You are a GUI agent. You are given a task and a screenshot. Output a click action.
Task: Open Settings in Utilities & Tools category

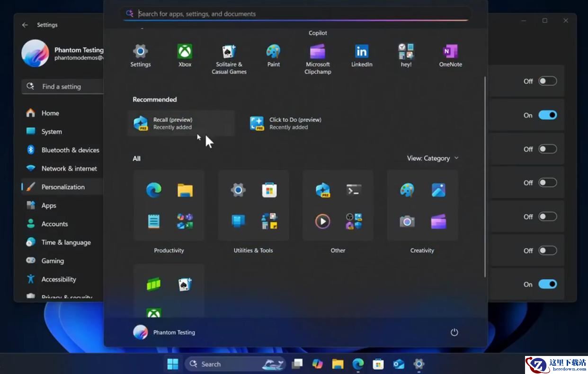coord(238,190)
